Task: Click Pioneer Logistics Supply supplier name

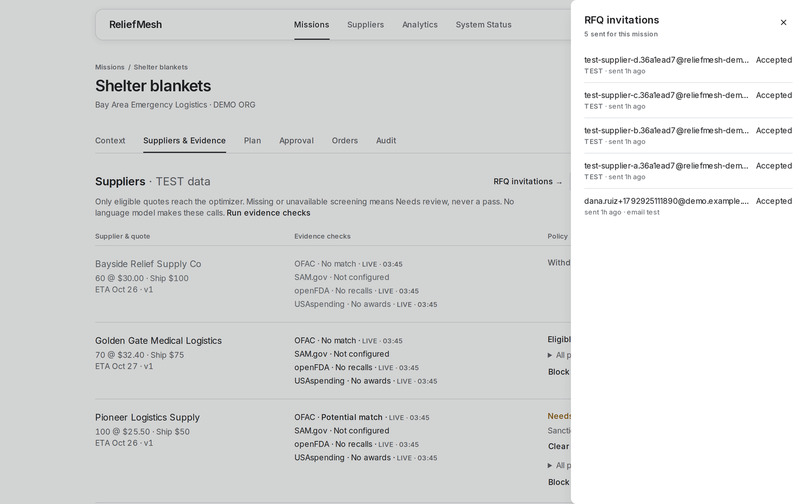Action: 148,417
